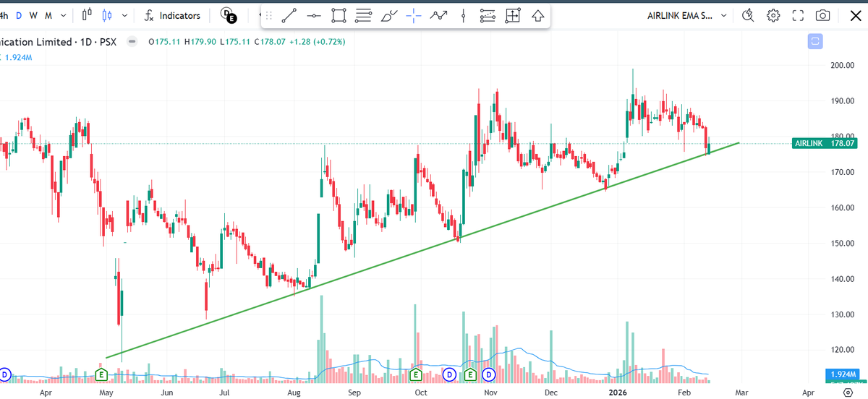Click the blue D marker before Apr

point(4,374)
